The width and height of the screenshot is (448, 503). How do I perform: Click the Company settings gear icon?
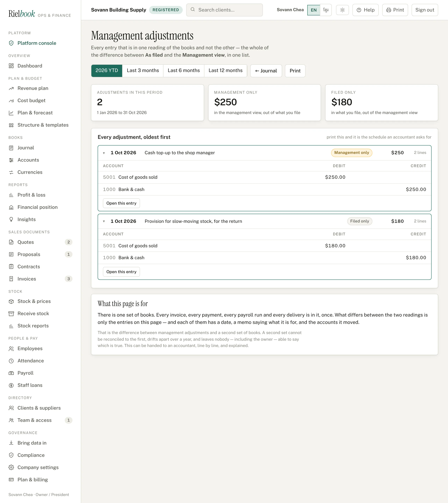11,467
